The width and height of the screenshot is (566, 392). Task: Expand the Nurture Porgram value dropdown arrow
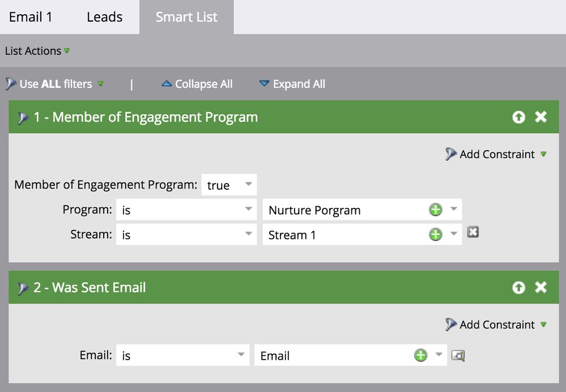coord(454,209)
